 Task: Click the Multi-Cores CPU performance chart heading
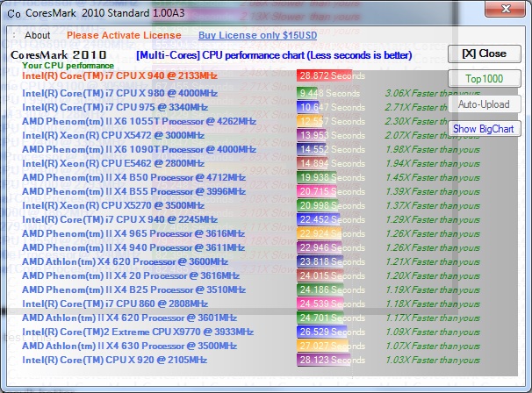click(x=274, y=55)
